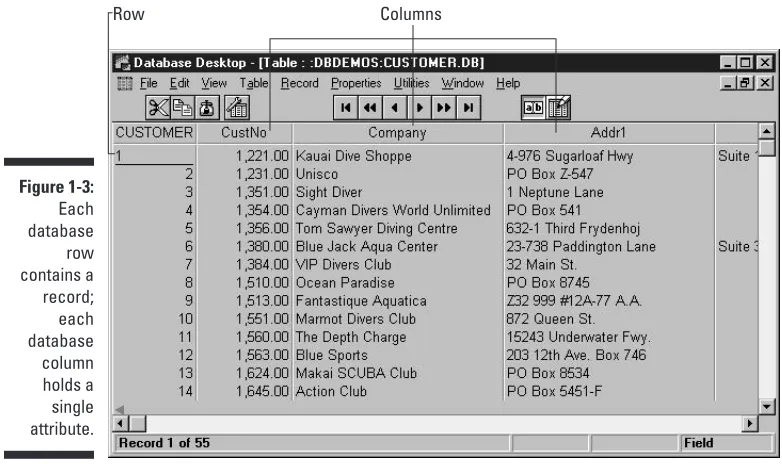Click address 15243 Underwater Fwy.
Screen dimensions: 782x464
(579, 337)
